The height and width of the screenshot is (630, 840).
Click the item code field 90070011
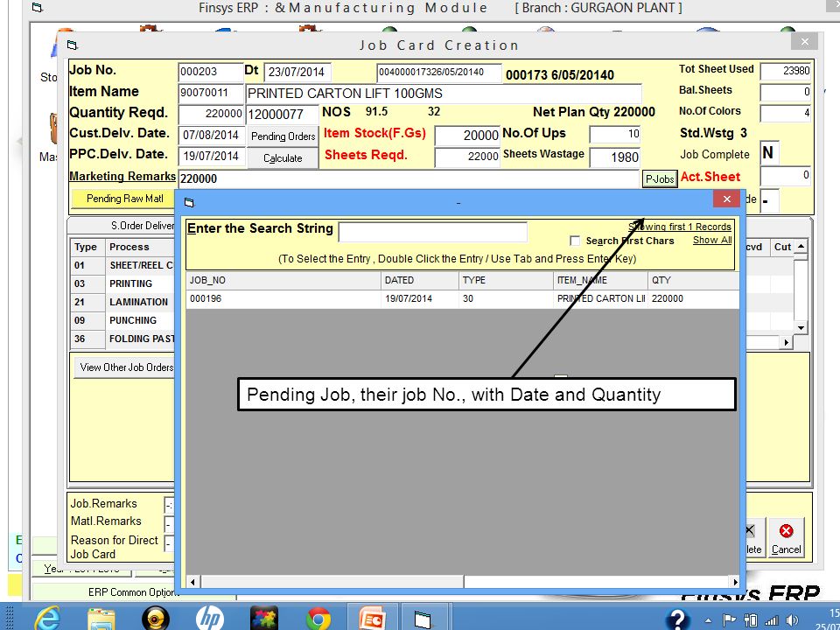click(211, 94)
